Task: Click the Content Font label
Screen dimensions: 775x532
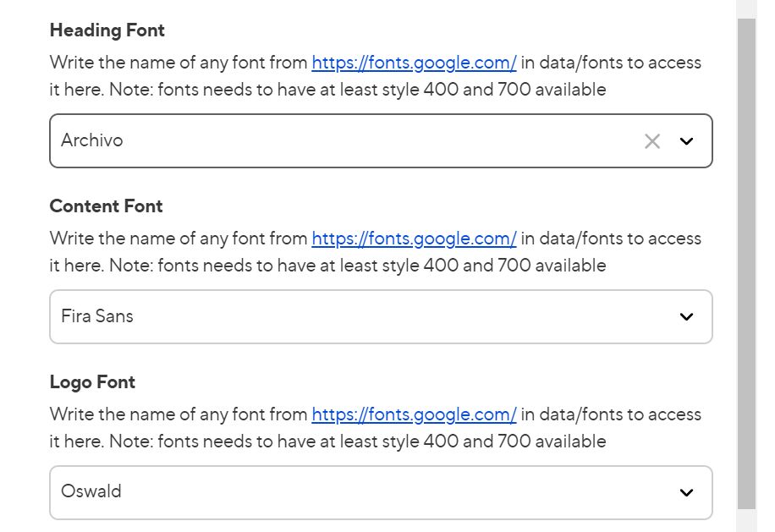Action: click(x=107, y=206)
